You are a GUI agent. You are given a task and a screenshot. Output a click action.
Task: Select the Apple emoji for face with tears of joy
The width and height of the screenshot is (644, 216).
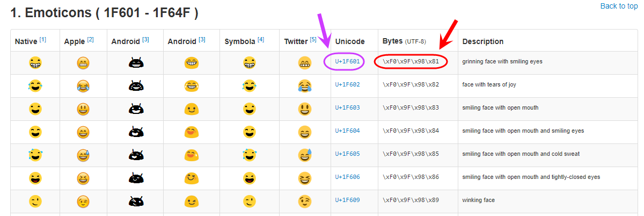pos(83,86)
